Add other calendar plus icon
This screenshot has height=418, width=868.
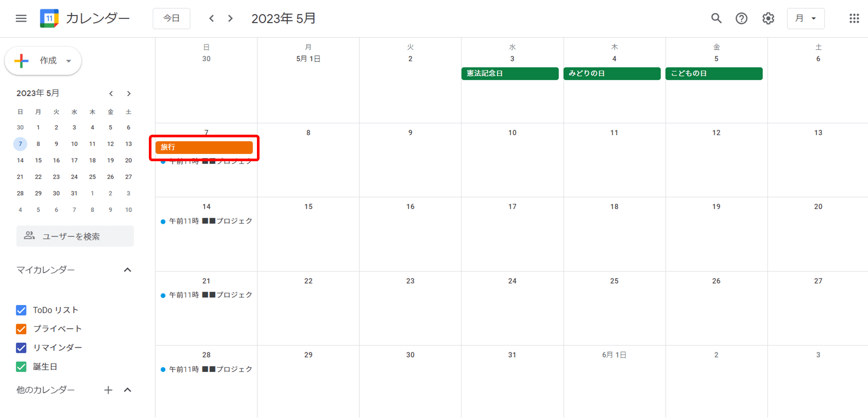coord(108,390)
